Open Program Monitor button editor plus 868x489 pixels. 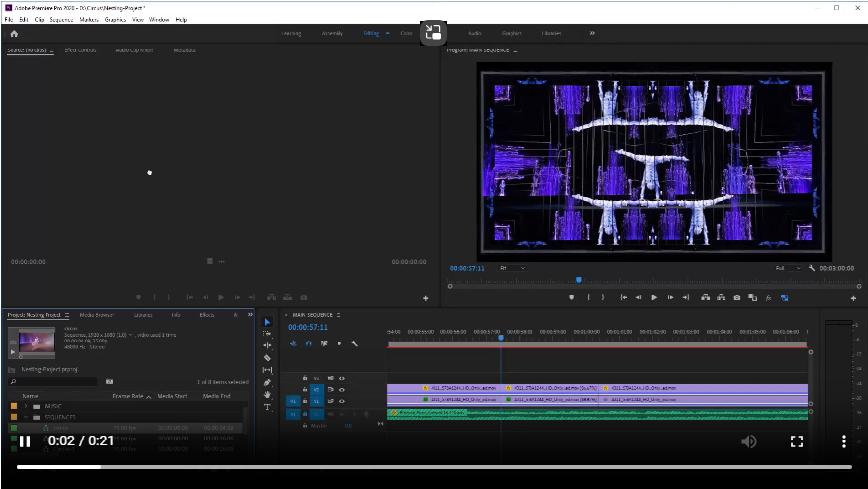click(x=853, y=298)
